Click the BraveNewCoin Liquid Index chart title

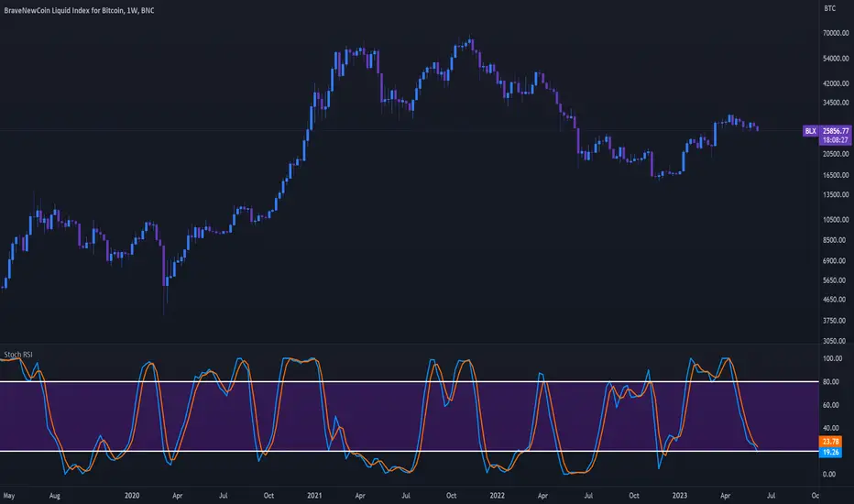click(79, 10)
